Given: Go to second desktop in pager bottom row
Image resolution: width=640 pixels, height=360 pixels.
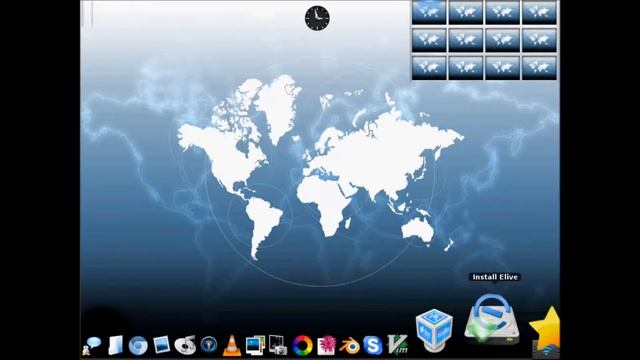Looking at the screenshot, I should (466, 68).
